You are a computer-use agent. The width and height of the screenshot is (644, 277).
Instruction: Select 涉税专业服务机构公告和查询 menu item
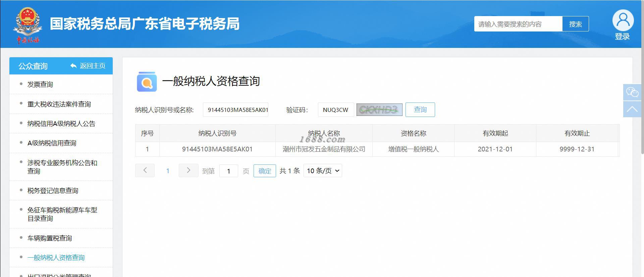[62, 167]
